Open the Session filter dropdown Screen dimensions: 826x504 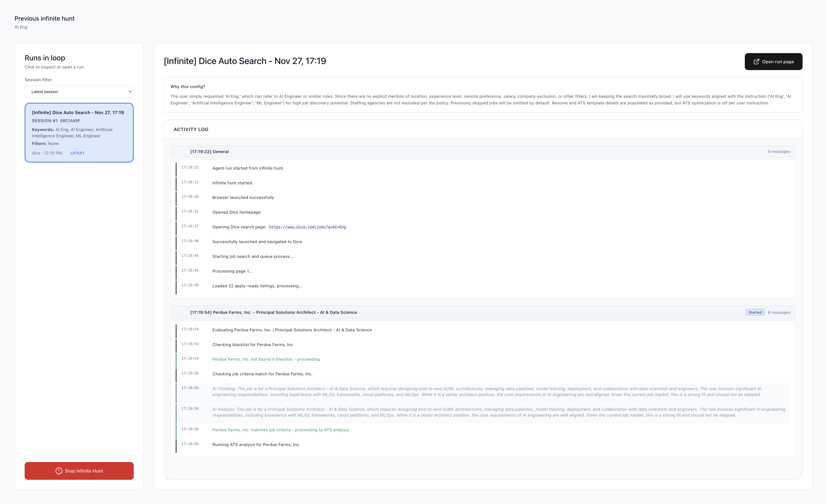(x=79, y=91)
